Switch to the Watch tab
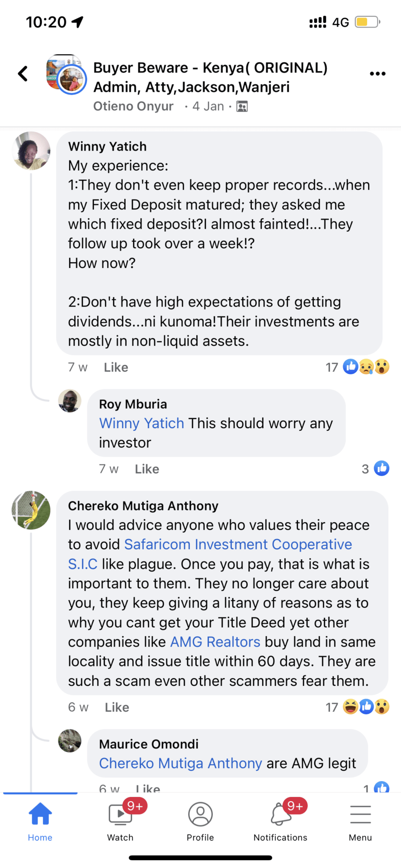Image resolution: width=401 pixels, height=868 pixels. (120, 821)
